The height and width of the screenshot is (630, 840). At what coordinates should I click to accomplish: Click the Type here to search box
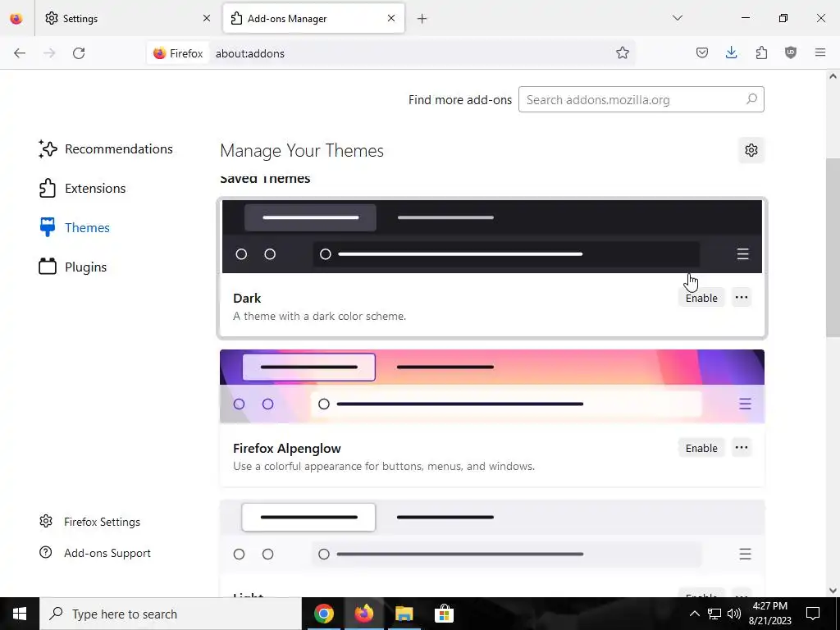click(171, 614)
